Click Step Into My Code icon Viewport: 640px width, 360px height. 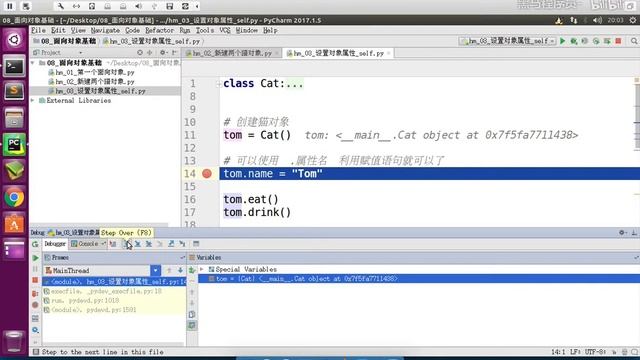[149, 244]
